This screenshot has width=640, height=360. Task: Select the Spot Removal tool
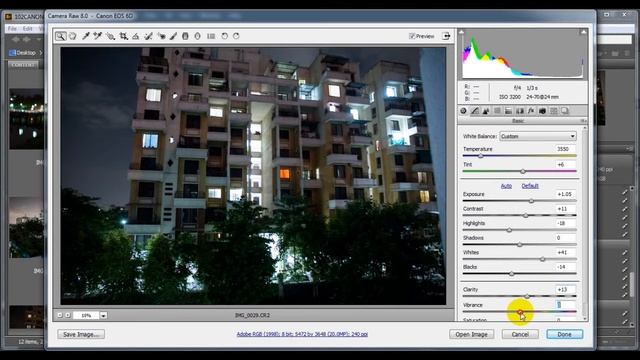pos(149,36)
